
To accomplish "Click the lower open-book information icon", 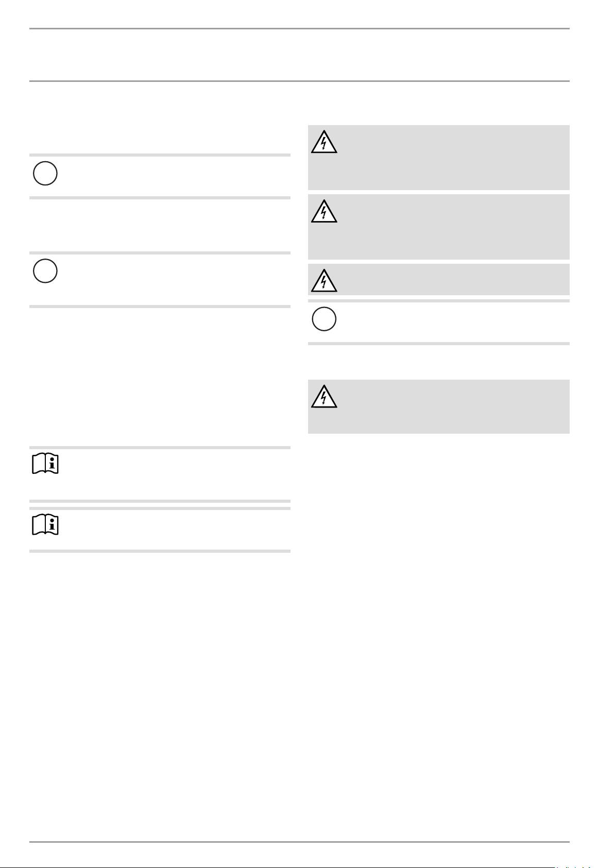I will [x=45, y=525].
